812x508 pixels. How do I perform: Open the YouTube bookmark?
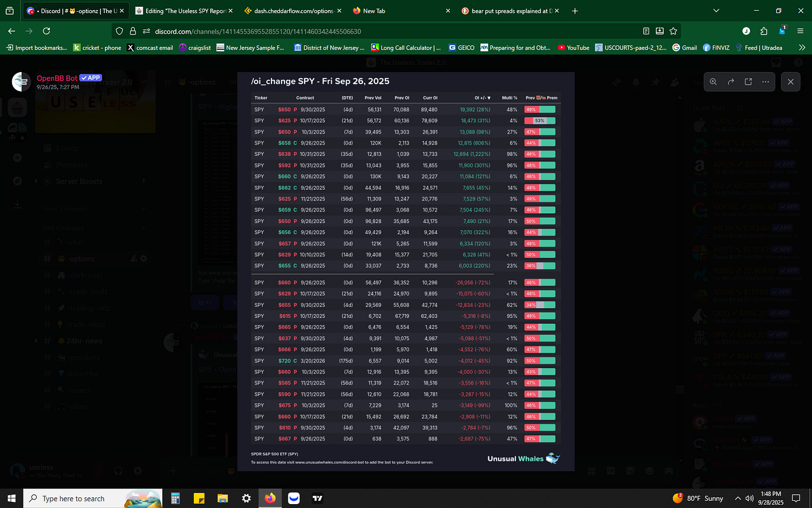573,47
